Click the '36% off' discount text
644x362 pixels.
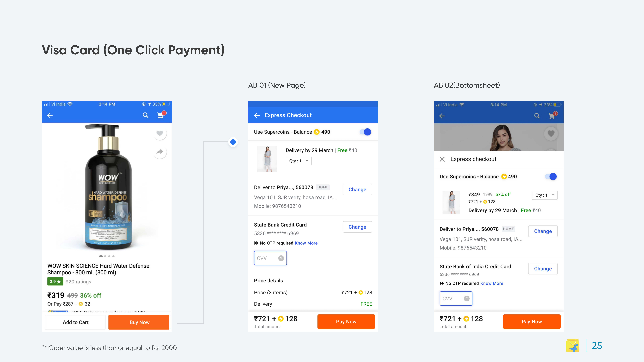pyautogui.click(x=90, y=296)
